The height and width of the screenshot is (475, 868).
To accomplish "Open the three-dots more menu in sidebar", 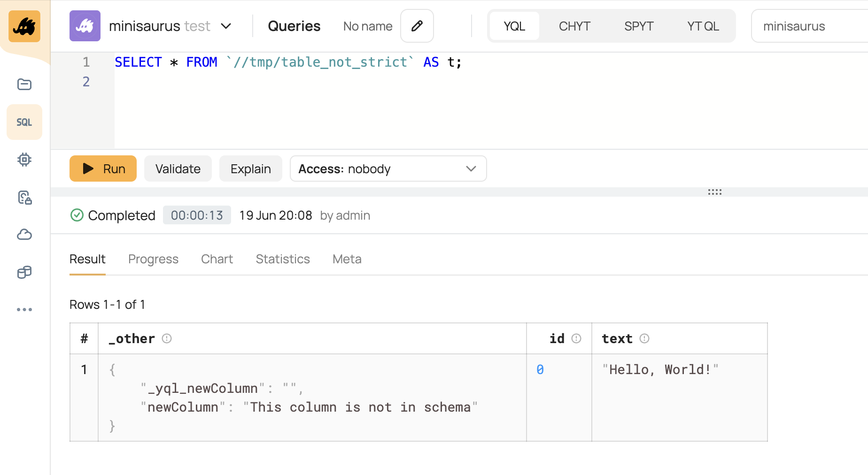I will (24, 310).
